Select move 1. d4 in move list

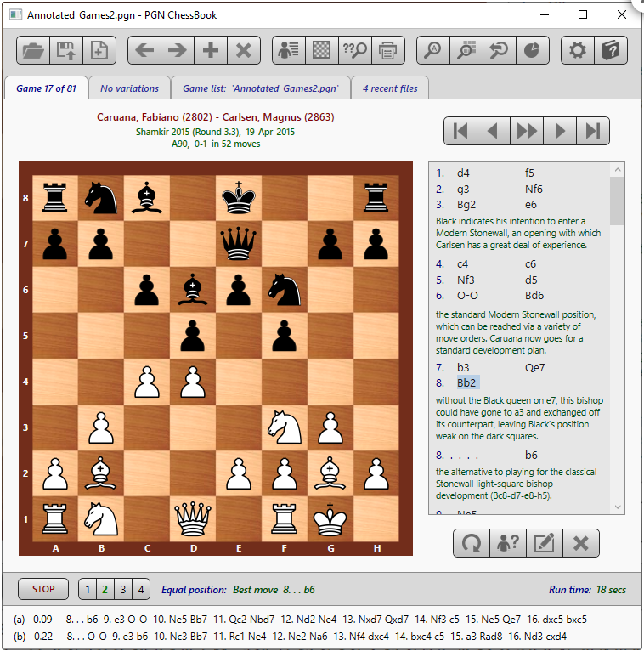[x=463, y=173]
